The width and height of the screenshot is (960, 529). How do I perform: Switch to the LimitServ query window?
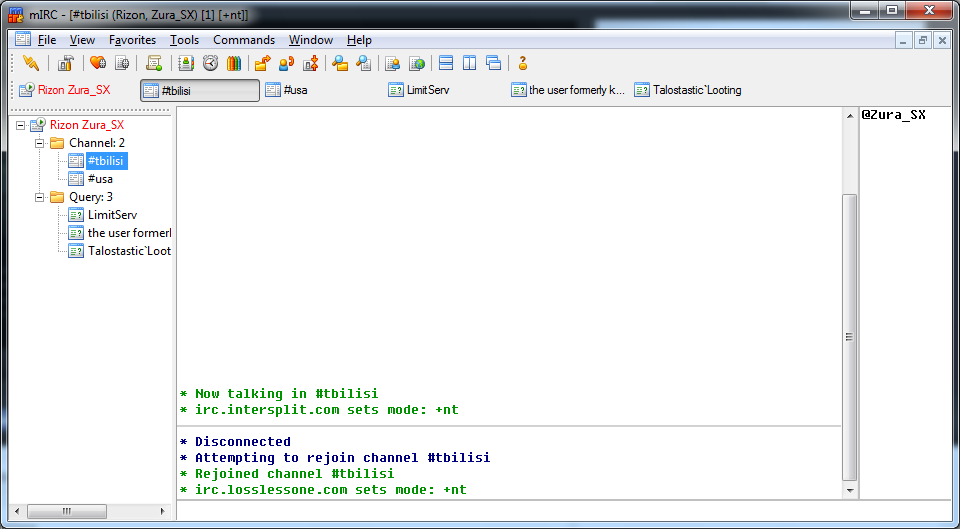418,90
